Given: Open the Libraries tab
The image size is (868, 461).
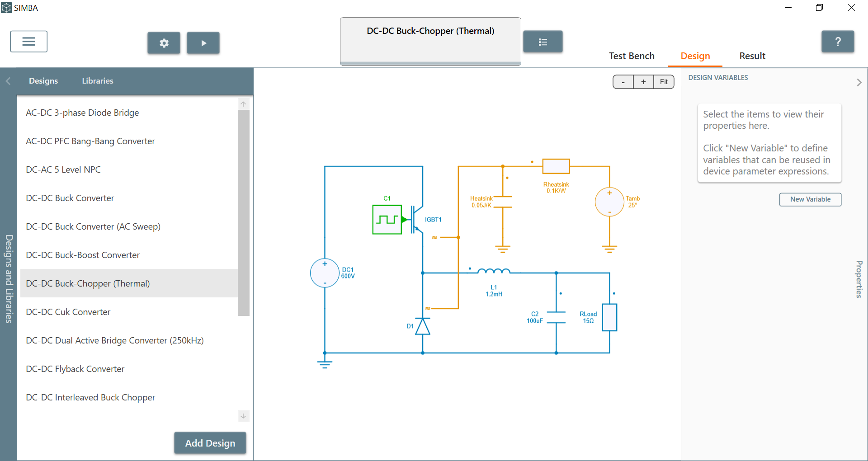Looking at the screenshot, I should pos(98,81).
